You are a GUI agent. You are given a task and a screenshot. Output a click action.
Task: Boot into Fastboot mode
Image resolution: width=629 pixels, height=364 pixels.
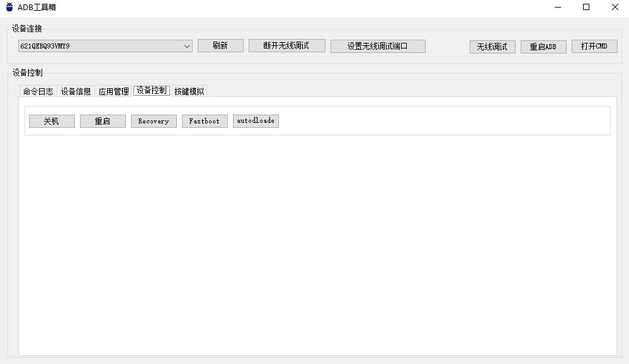[204, 120]
